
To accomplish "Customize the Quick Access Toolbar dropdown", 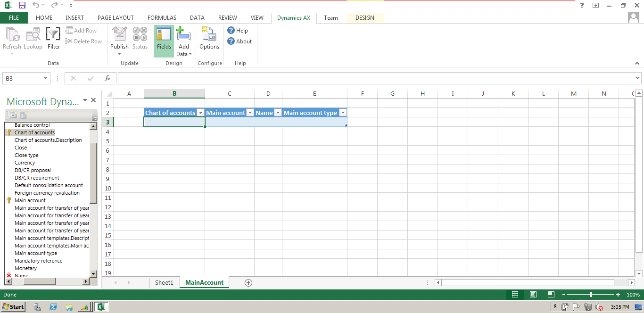I will [x=71, y=6].
